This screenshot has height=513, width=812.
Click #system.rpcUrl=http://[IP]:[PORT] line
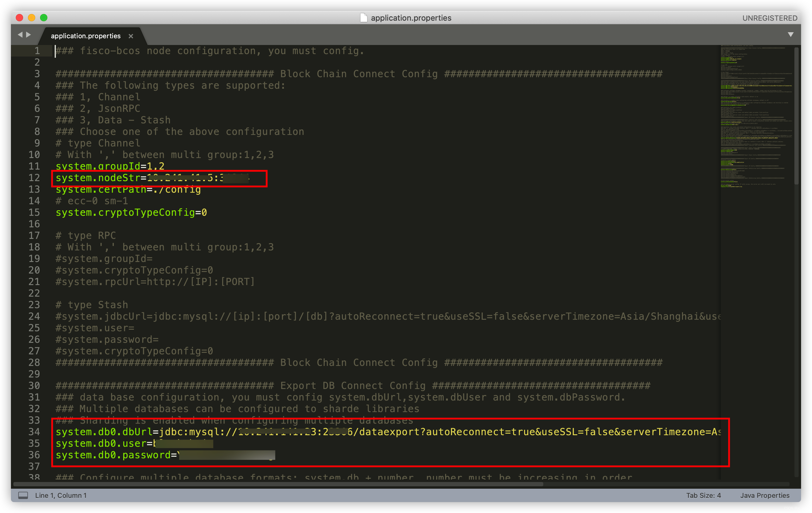[x=155, y=282]
